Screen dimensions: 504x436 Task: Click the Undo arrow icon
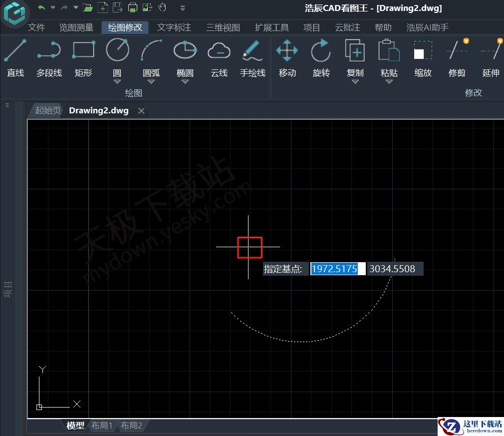point(41,7)
